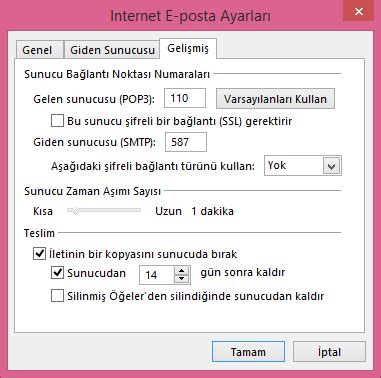The image size is (381, 378).
Task: Switch to the Genel tab
Action: [37, 50]
